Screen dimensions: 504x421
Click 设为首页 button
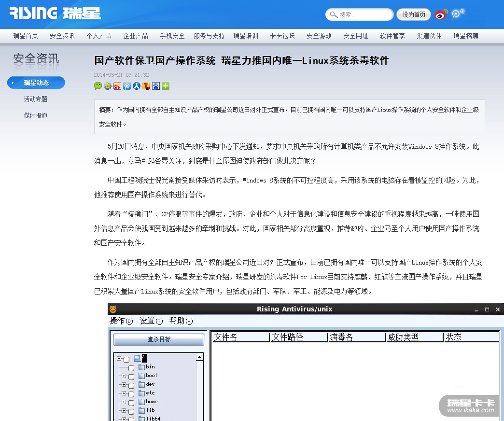pyautogui.click(x=414, y=14)
